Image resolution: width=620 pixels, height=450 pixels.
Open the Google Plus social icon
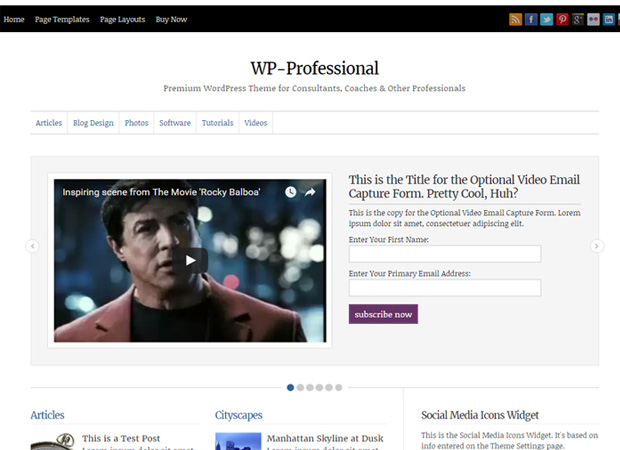click(x=578, y=19)
